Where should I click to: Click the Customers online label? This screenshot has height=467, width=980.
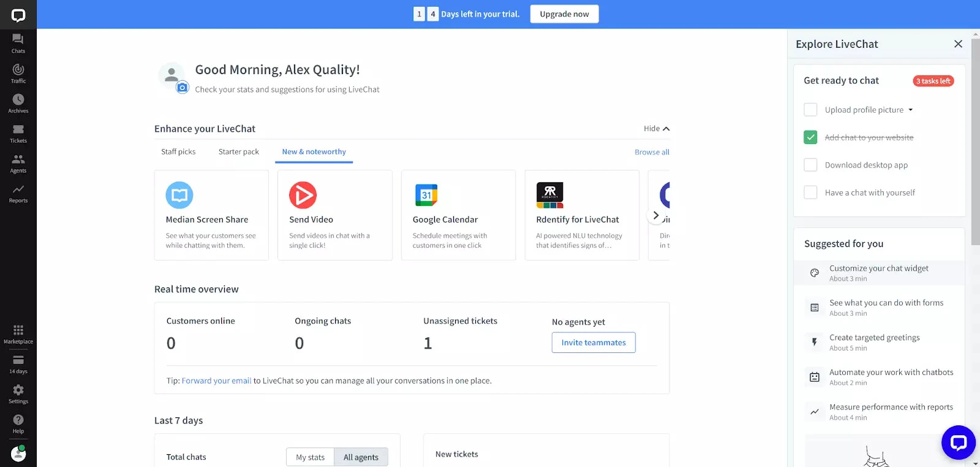tap(201, 321)
